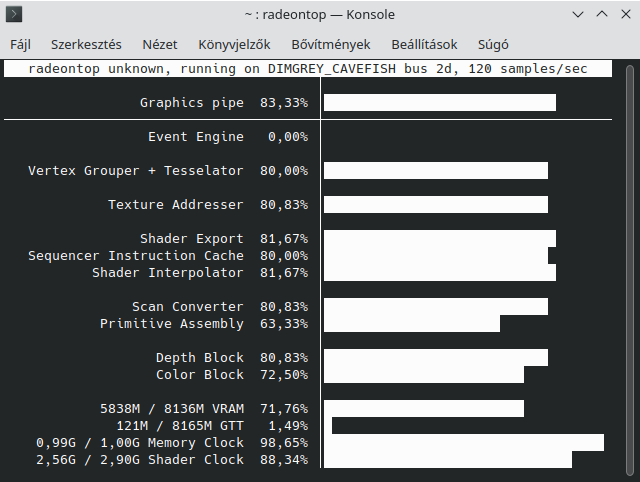Screen dimensions: 640x482
Task: Click the Primitive Assembly usage bar
Action: coord(411,323)
